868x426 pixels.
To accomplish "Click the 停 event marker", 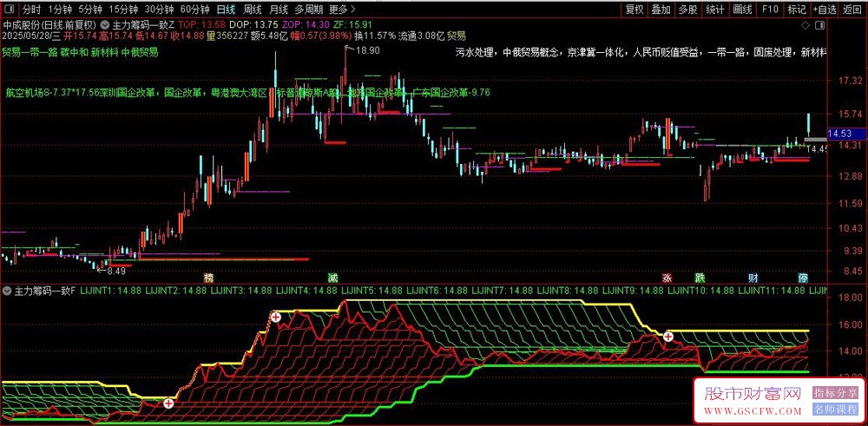I will (x=802, y=277).
